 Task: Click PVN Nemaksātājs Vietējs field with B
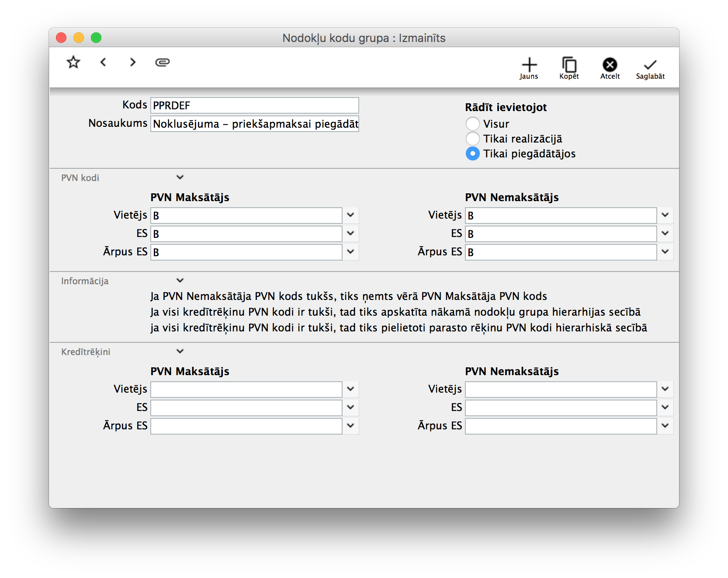click(x=561, y=216)
